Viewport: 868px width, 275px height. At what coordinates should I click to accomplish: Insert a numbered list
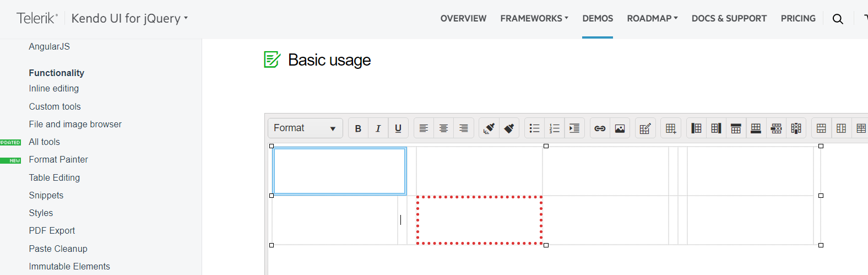click(554, 128)
